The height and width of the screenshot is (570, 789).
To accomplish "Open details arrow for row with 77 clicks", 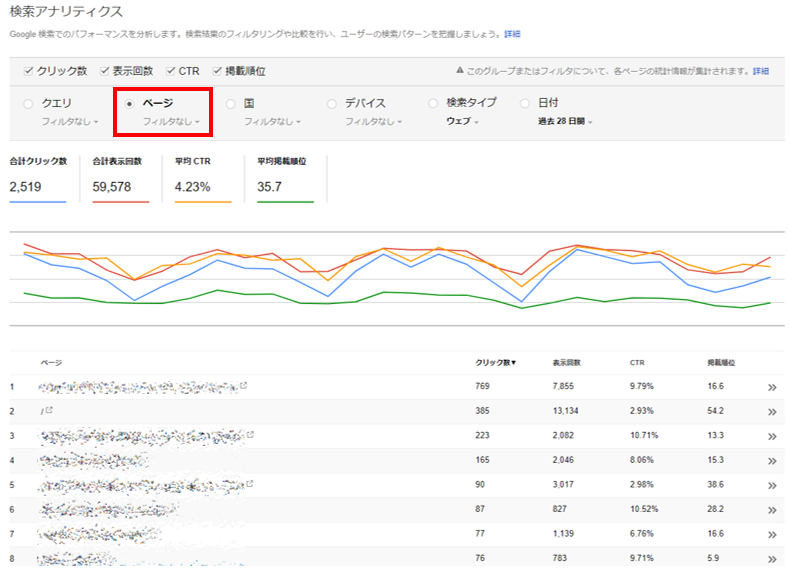I will click(772, 535).
